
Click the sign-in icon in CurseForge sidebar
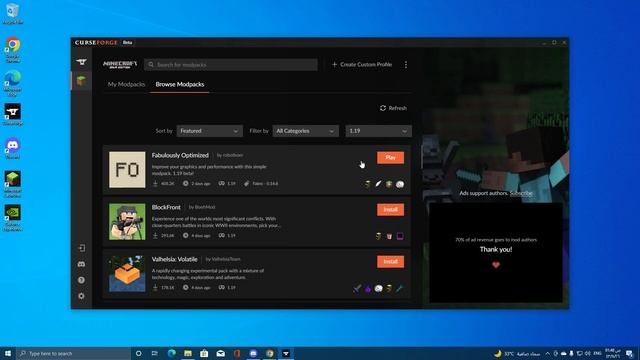81,248
